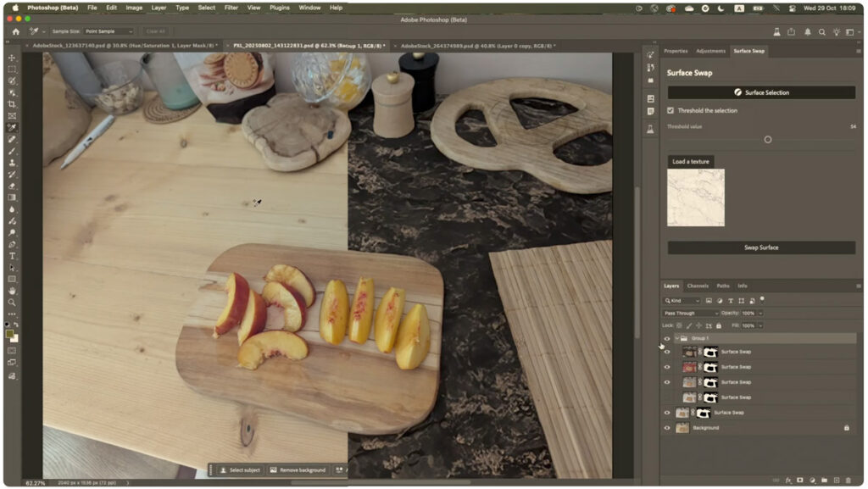
Task: Switch to the Properties tab
Action: (x=676, y=51)
